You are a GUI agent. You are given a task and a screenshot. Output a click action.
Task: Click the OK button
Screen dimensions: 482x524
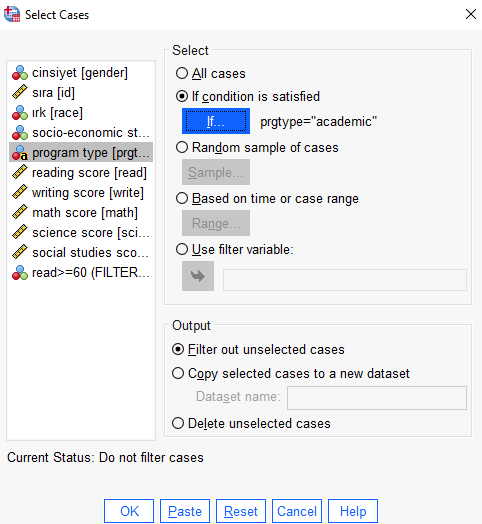pyautogui.click(x=129, y=511)
